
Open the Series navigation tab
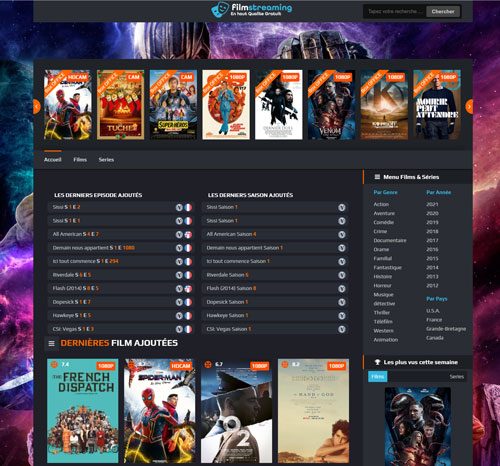(106, 160)
